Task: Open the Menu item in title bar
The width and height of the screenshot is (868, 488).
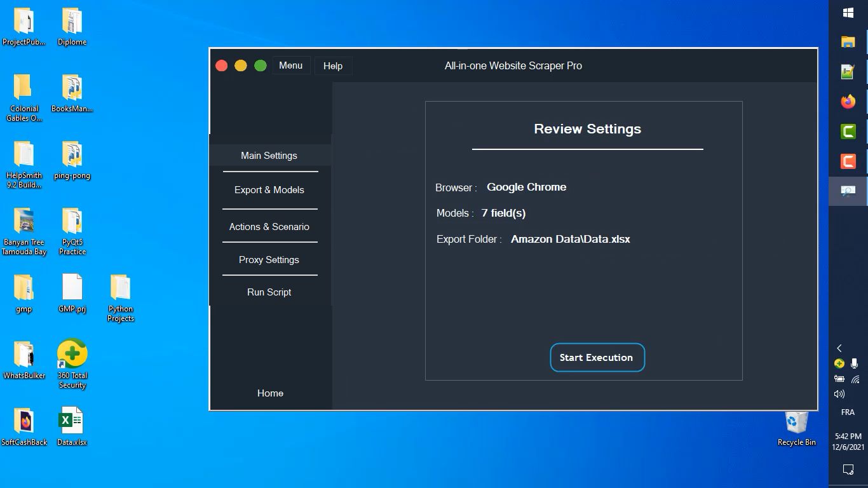Action: pyautogui.click(x=291, y=65)
